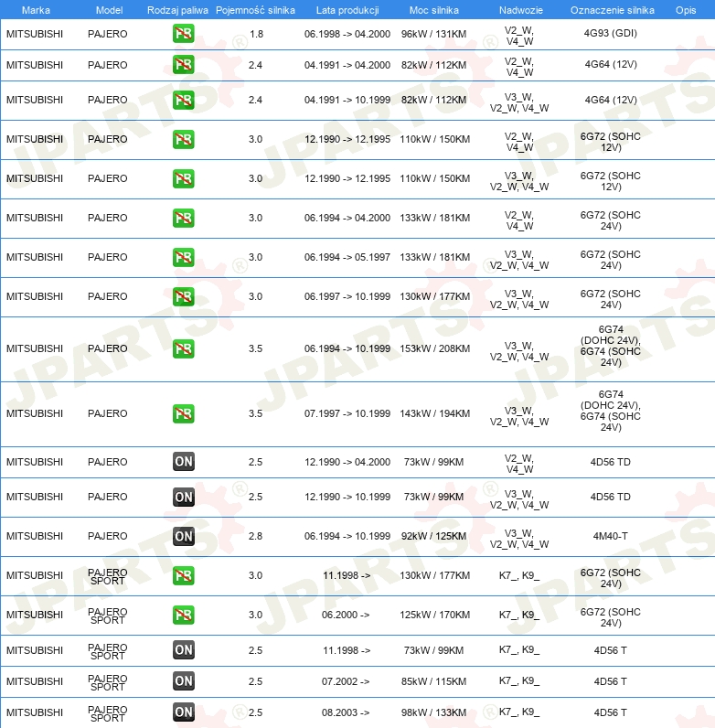This screenshot has width=715, height=728.
Task: Select the 12.1990 -> 04.2000 date cell
Action: [x=347, y=462]
